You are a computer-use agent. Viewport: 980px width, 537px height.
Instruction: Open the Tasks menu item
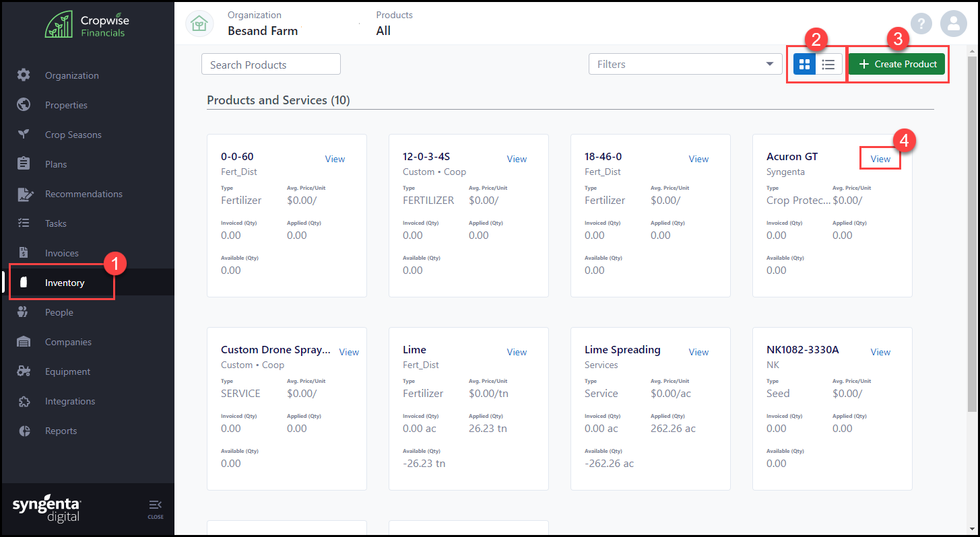click(56, 223)
